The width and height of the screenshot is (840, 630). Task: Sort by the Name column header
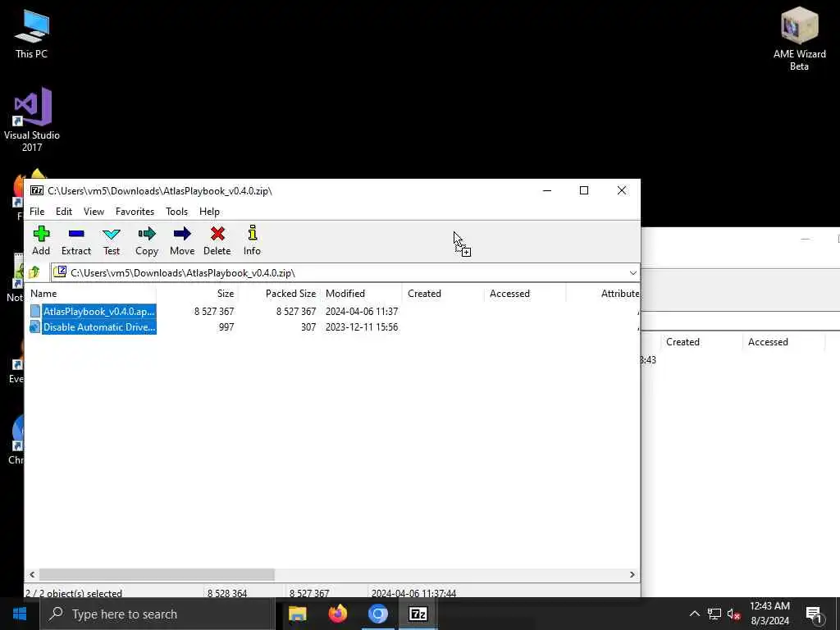pos(91,294)
